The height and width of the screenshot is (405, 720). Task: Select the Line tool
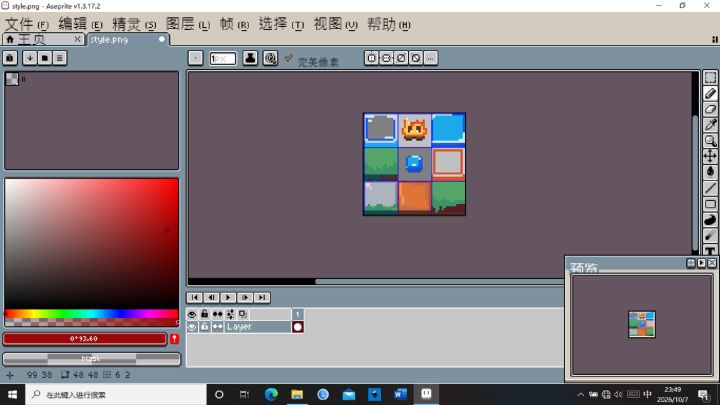point(710,188)
